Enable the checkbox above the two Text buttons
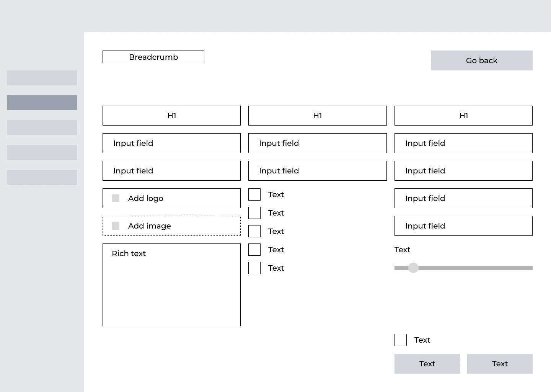The width and height of the screenshot is (551, 392). (401, 340)
